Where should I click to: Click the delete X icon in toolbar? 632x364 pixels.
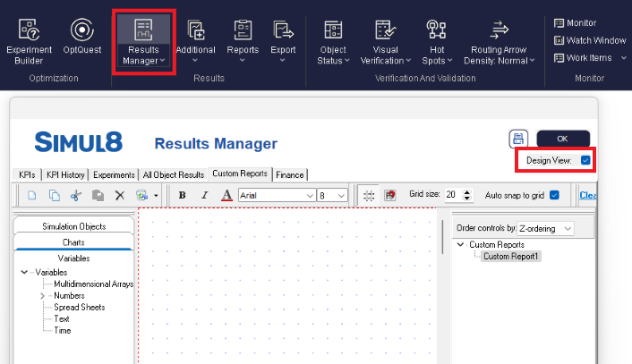tap(119, 194)
